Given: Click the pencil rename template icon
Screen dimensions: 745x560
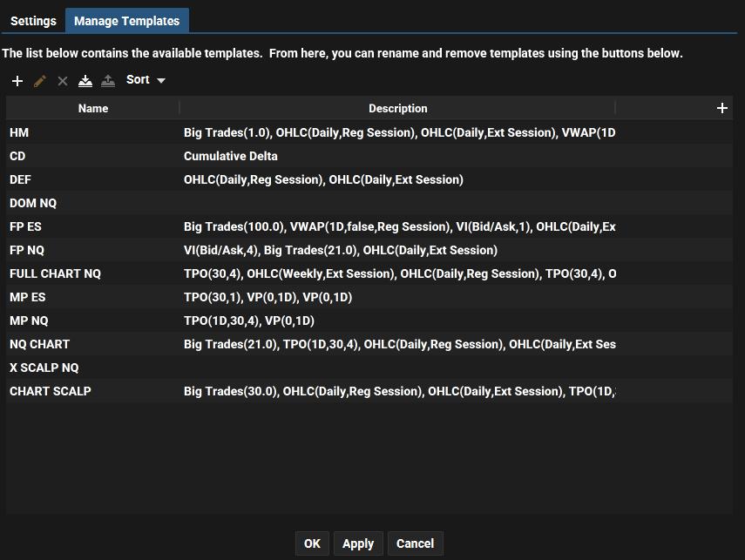Looking at the screenshot, I should click(40, 81).
